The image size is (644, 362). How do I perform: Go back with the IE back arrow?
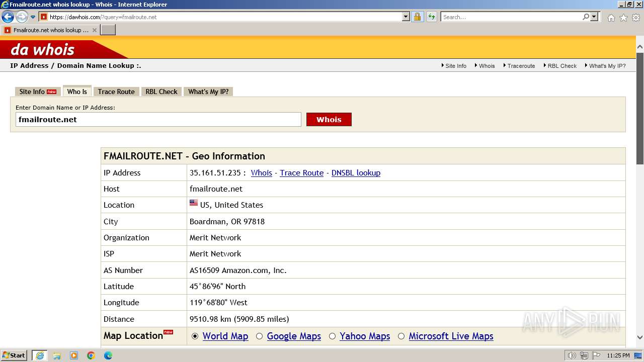tap(8, 17)
